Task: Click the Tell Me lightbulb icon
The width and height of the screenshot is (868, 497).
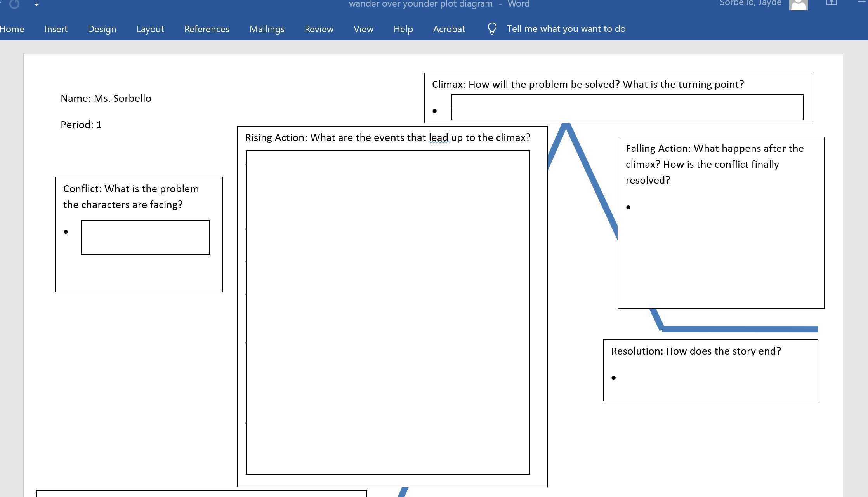Action: pos(492,29)
